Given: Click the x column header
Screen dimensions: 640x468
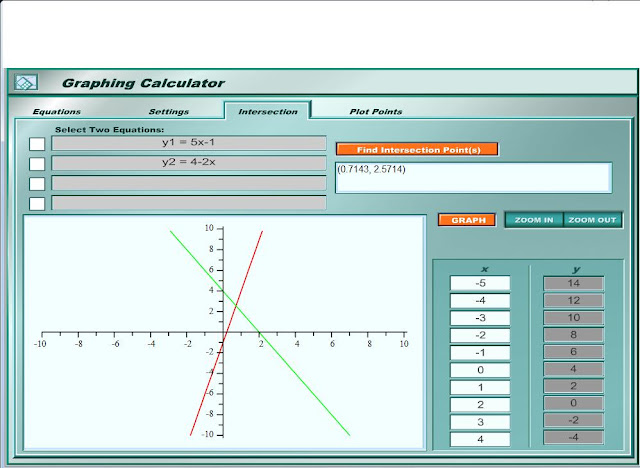Looking at the screenshot, I should [484, 269].
